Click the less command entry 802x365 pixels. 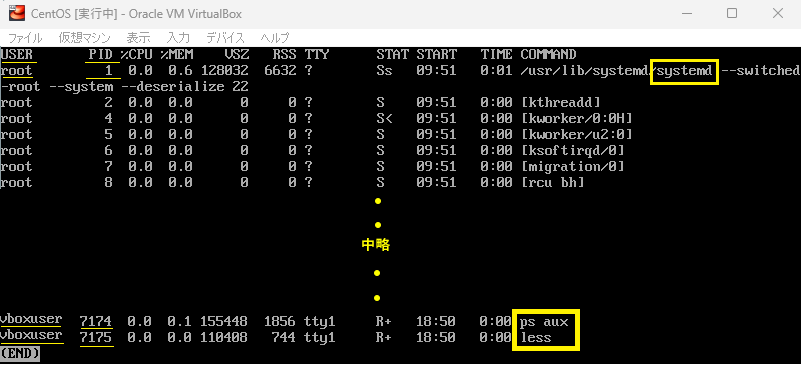click(x=536, y=338)
